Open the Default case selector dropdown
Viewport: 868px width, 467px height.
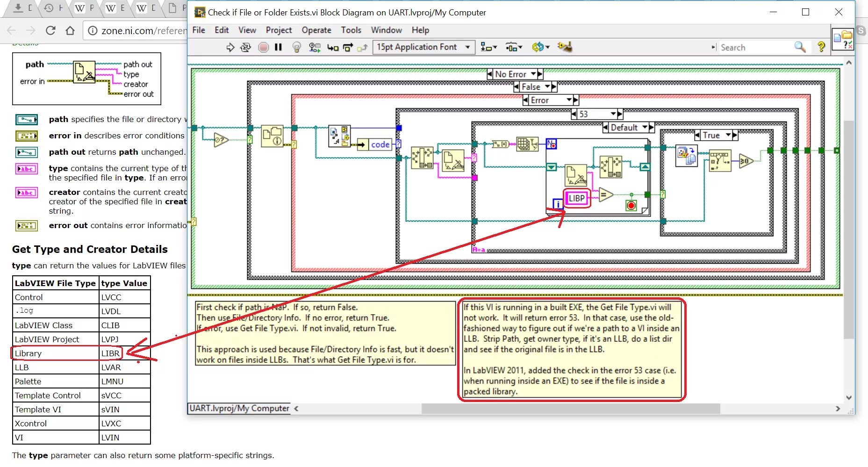(x=645, y=127)
